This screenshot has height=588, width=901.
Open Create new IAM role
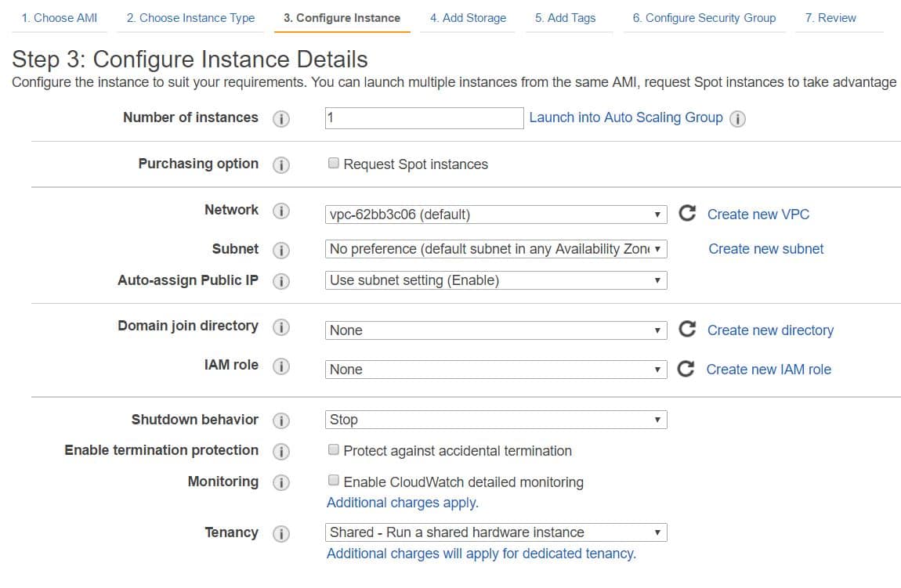click(x=769, y=369)
